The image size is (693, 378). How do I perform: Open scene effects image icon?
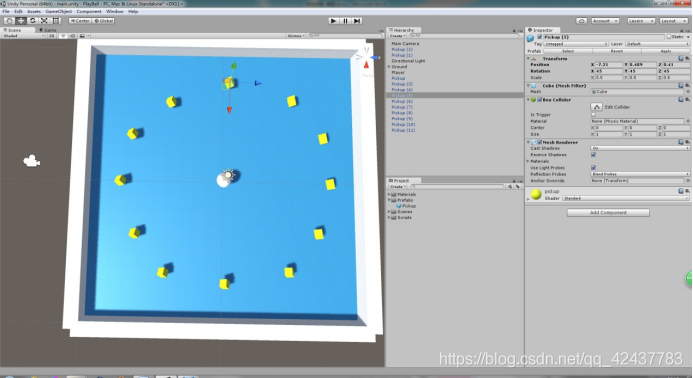coord(82,36)
